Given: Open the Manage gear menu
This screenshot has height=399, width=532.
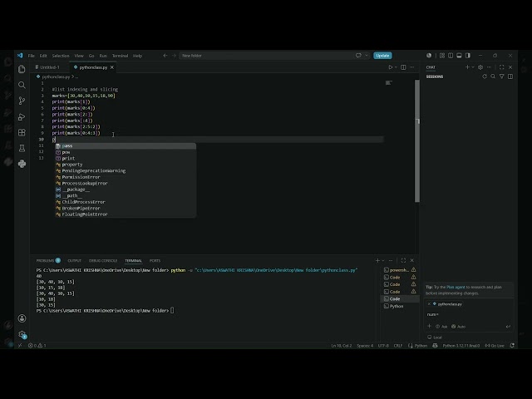Looking at the screenshot, I should click(x=22, y=334).
